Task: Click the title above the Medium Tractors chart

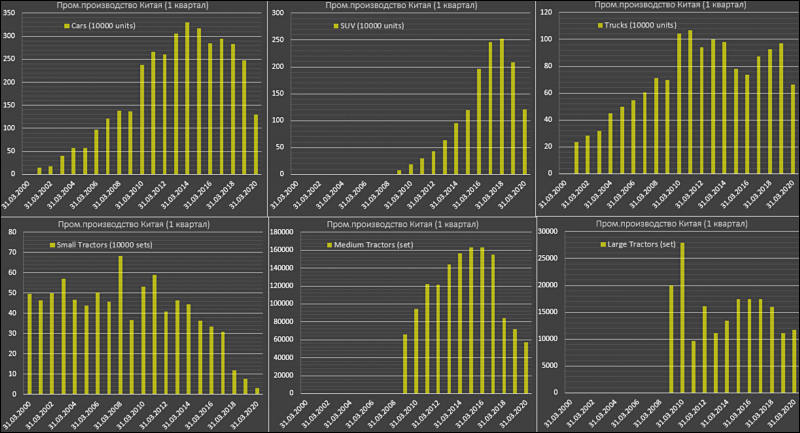Action: click(x=403, y=224)
